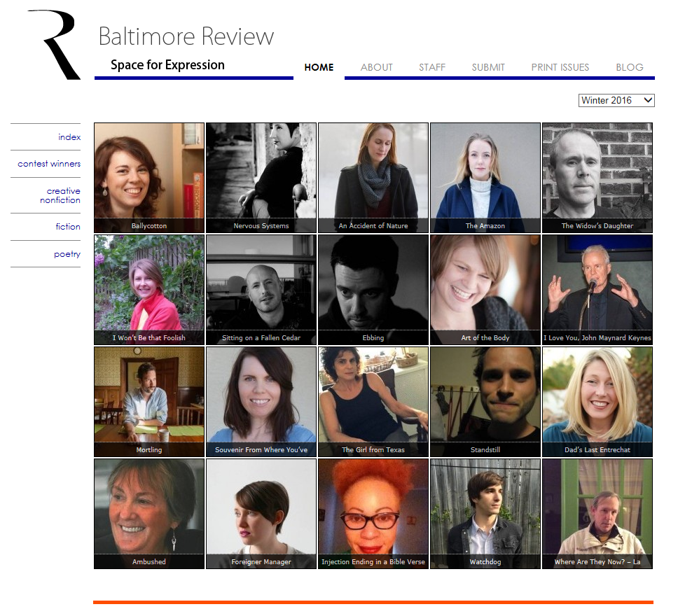Open The Widow's Daughter thumbnail
The height and width of the screenshot is (616, 678).
[x=597, y=178]
